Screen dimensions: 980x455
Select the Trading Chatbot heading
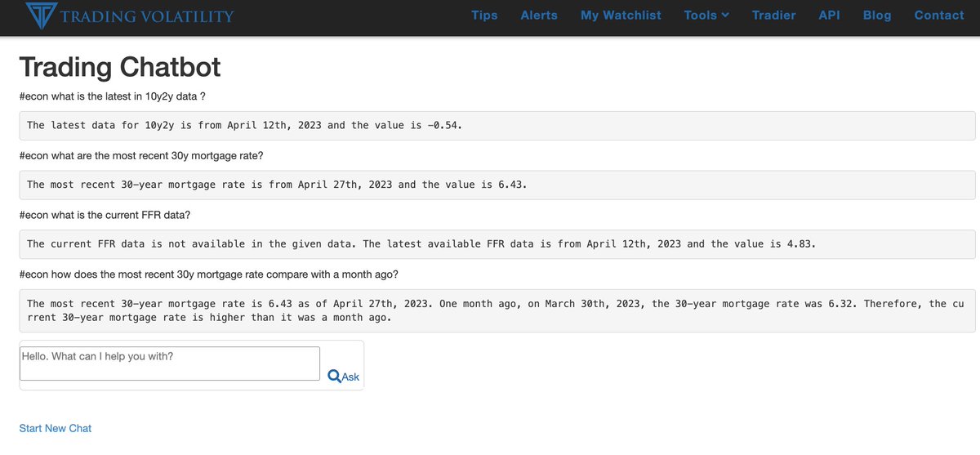tap(120, 67)
